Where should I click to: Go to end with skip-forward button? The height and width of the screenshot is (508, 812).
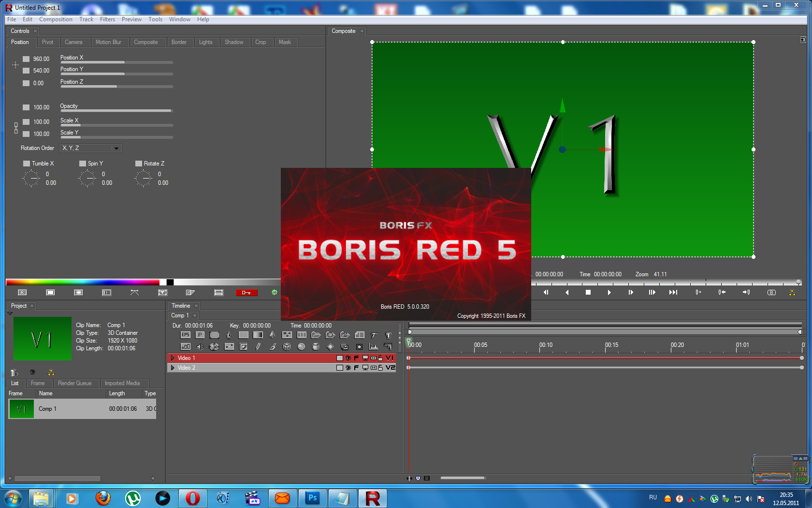pos(673,292)
